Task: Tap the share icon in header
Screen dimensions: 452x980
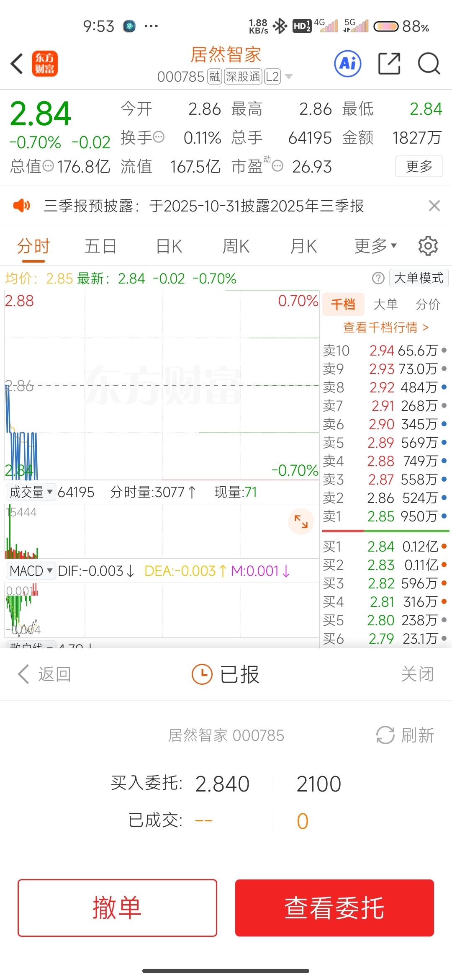Action: (x=389, y=64)
